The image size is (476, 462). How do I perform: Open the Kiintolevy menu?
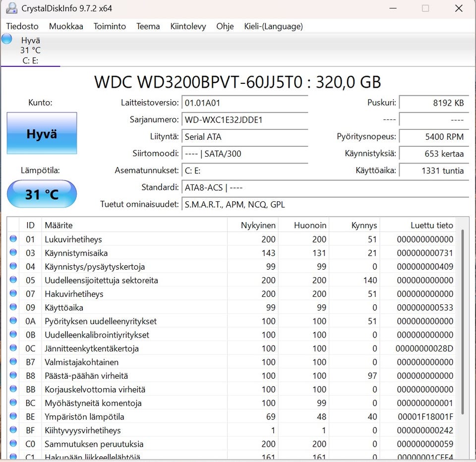pyautogui.click(x=188, y=26)
